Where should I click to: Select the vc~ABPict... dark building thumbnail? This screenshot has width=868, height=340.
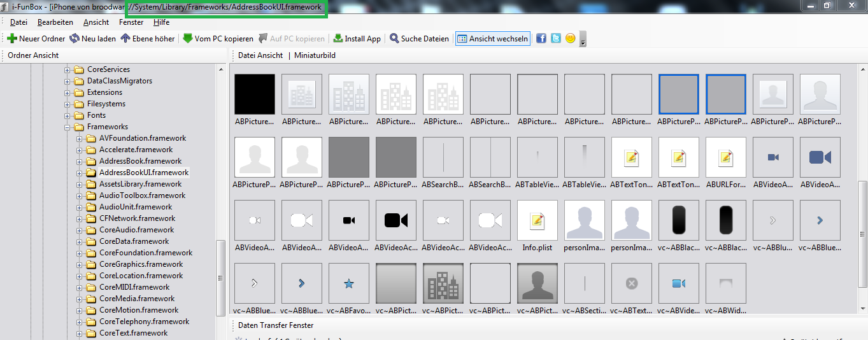pos(443,283)
